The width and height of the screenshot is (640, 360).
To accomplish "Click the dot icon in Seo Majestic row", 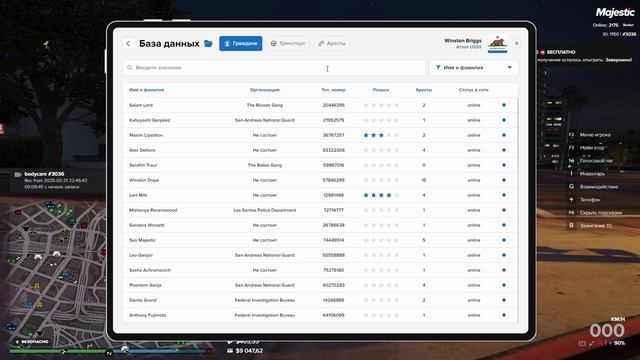I will pyautogui.click(x=504, y=240).
